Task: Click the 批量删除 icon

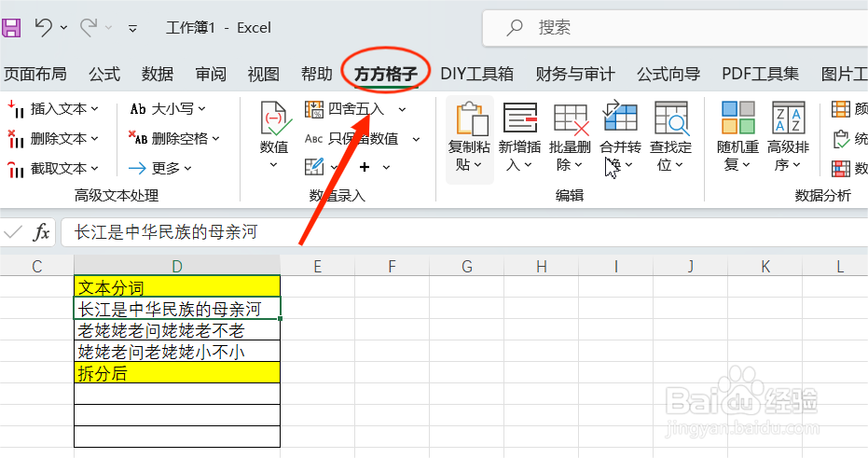Action: [x=571, y=118]
